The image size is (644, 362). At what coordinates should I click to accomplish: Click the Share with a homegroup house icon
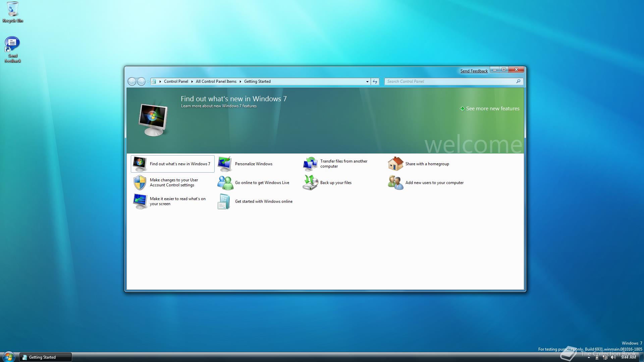pos(395,164)
